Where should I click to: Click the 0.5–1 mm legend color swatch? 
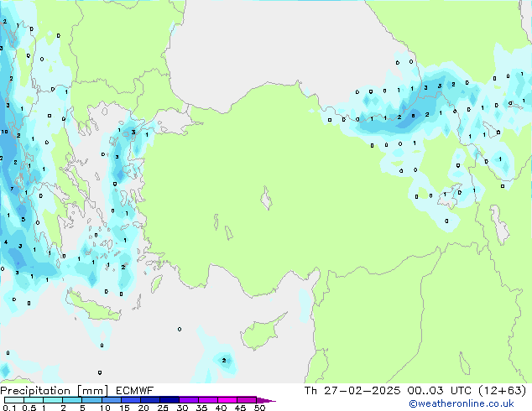[34, 400]
